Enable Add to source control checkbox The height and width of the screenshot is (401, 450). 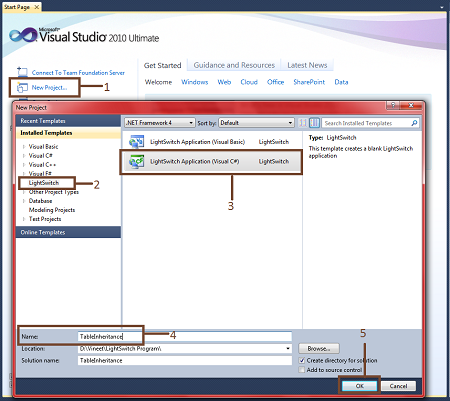[x=302, y=370]
